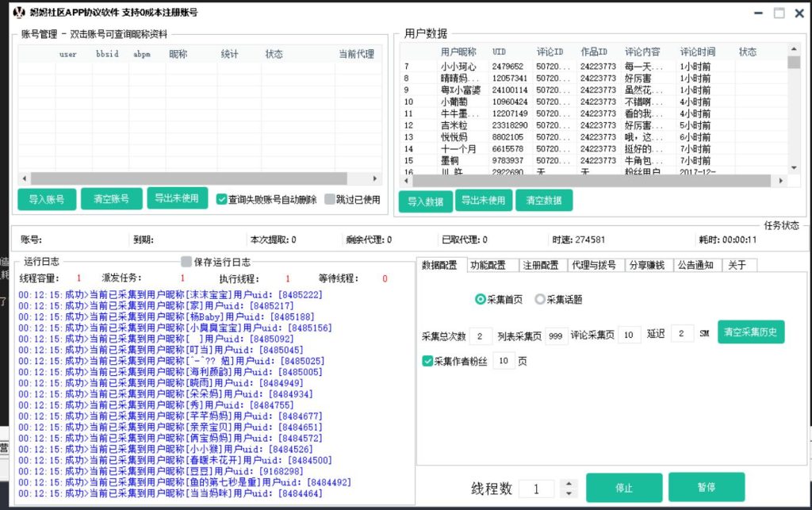The image size is (812, 510).
Task: Select the 采集话题 radio button
Action: (540, 300)
